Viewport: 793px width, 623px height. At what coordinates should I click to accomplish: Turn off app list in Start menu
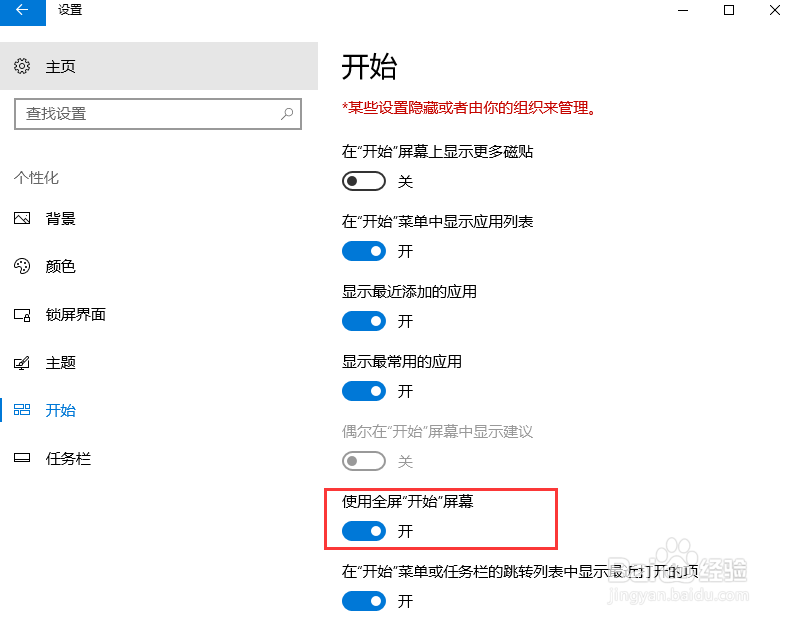(363, 251)
